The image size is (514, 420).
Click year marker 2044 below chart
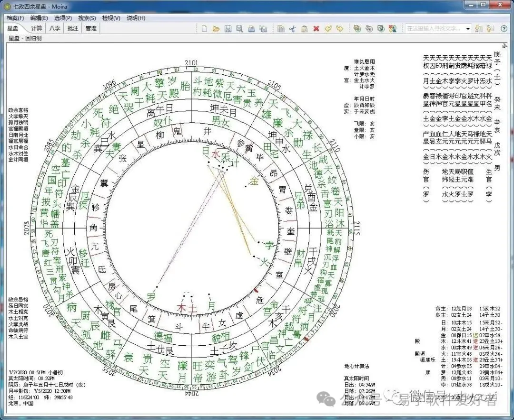tap(191, 393)
